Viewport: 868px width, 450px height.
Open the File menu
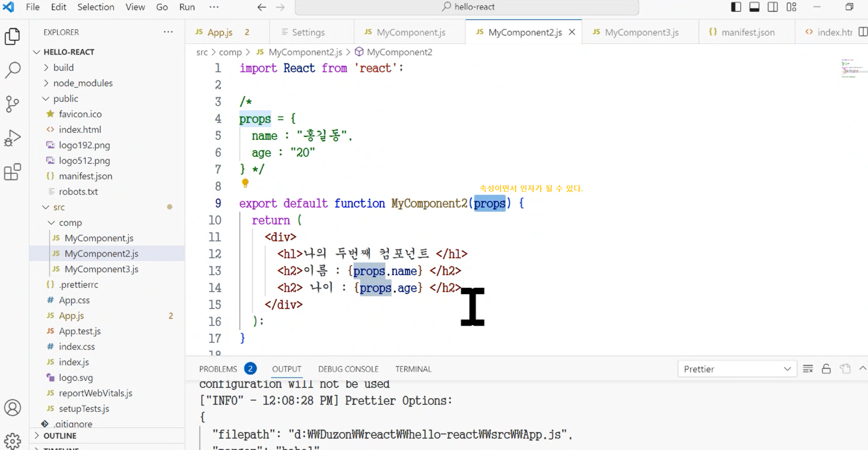tap(32, 7)
